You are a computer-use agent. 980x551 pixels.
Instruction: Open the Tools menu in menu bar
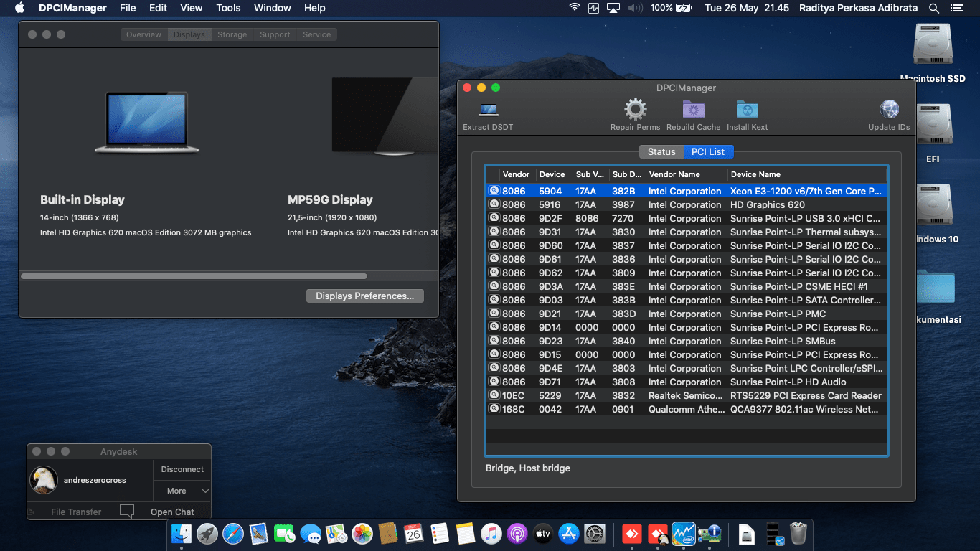pos(228,8)
